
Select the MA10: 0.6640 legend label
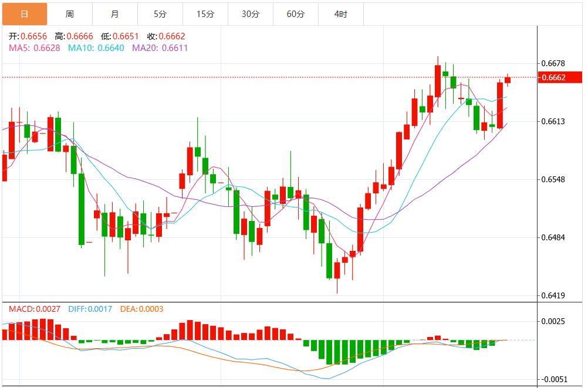96,47
